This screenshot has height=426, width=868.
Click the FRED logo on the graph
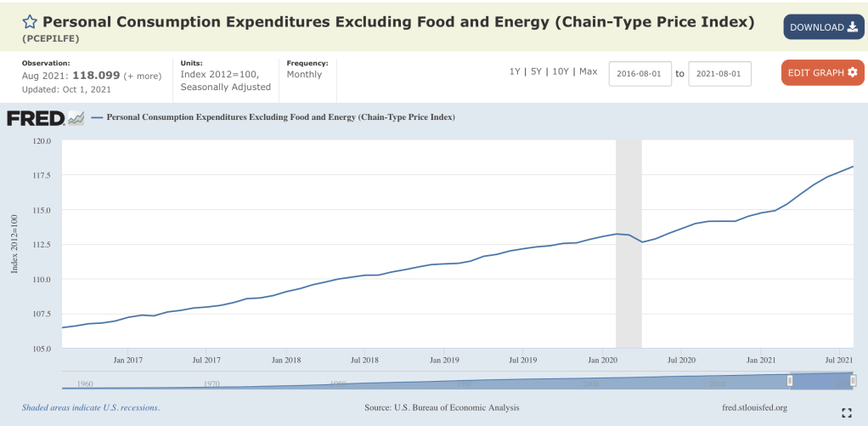coord(46,117)
